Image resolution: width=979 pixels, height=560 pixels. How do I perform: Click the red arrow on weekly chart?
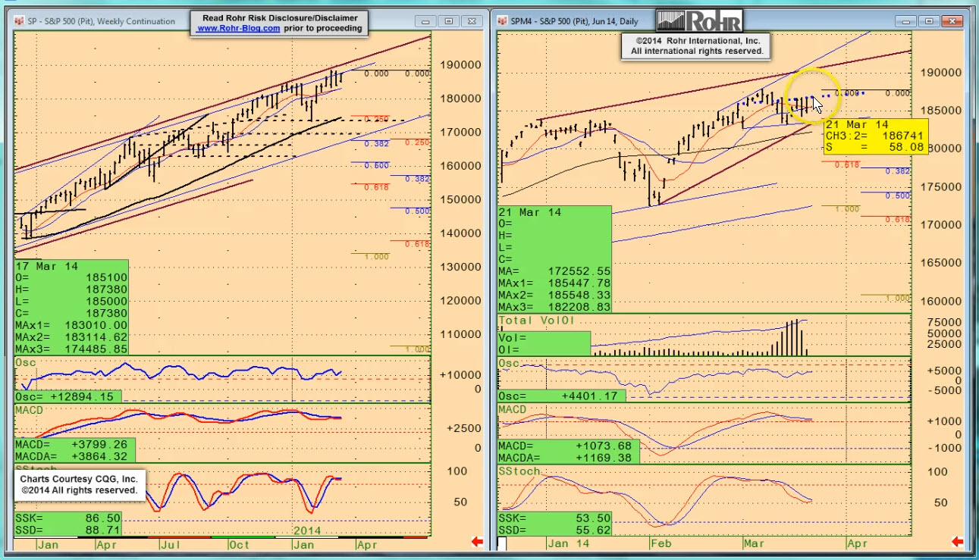(x=478, y=542)
